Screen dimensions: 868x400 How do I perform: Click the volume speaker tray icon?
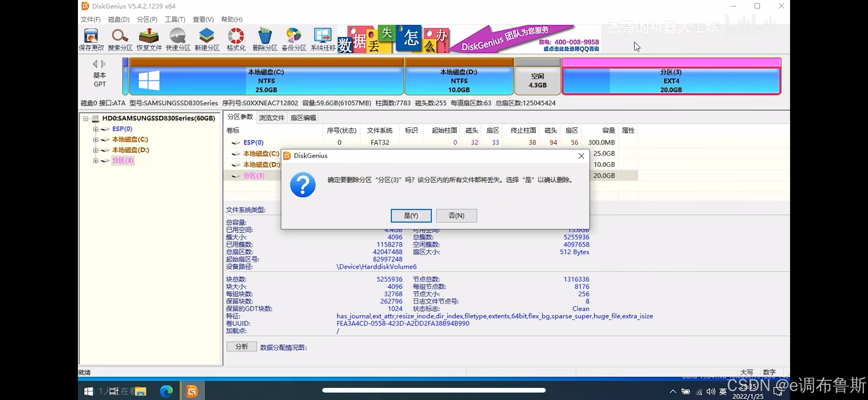tap(711, 391)
